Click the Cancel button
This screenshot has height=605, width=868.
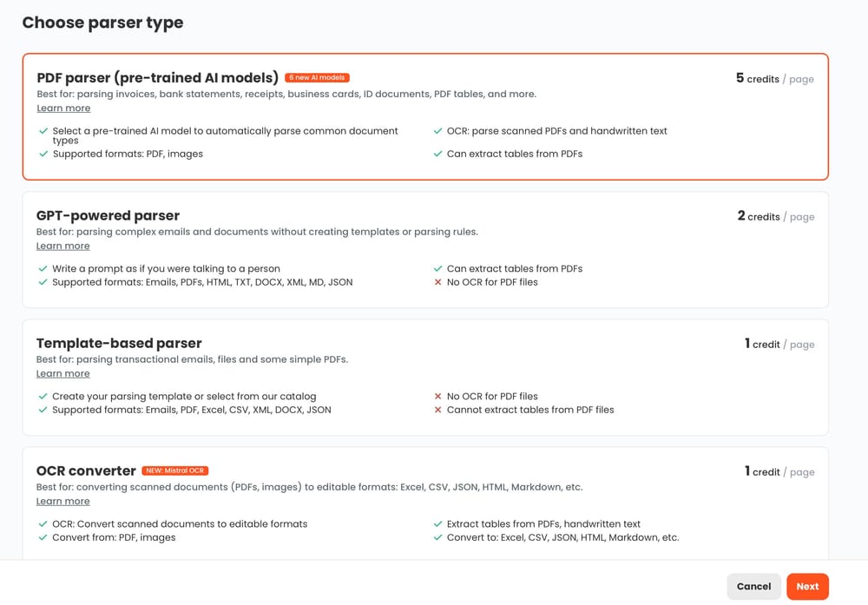click(753, 586)
